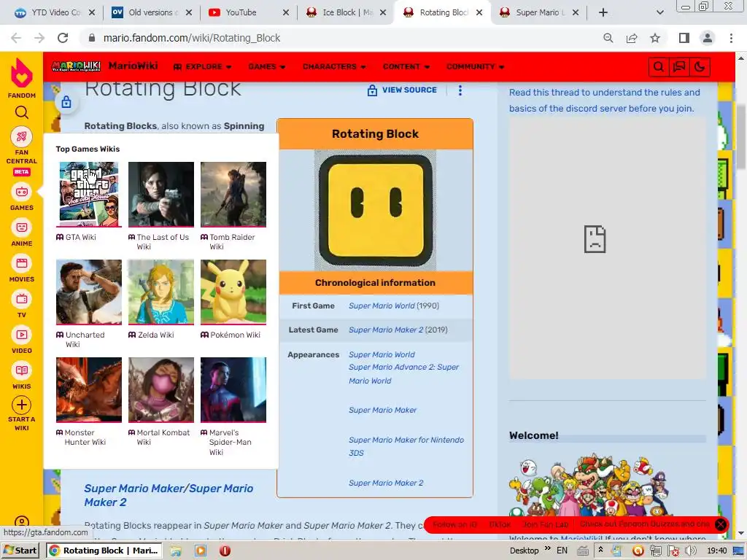Viewport: 747px width, 560px height.
Task: Open the Discussions chat icon in header
Action: point(679,66)
